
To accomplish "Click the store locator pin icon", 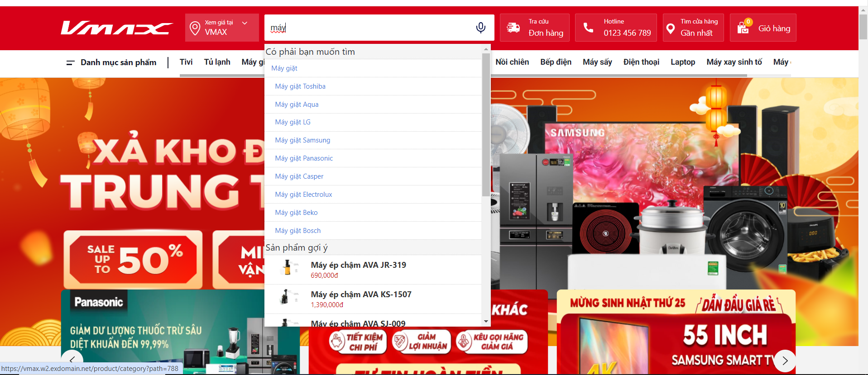I will click(671, 28).
